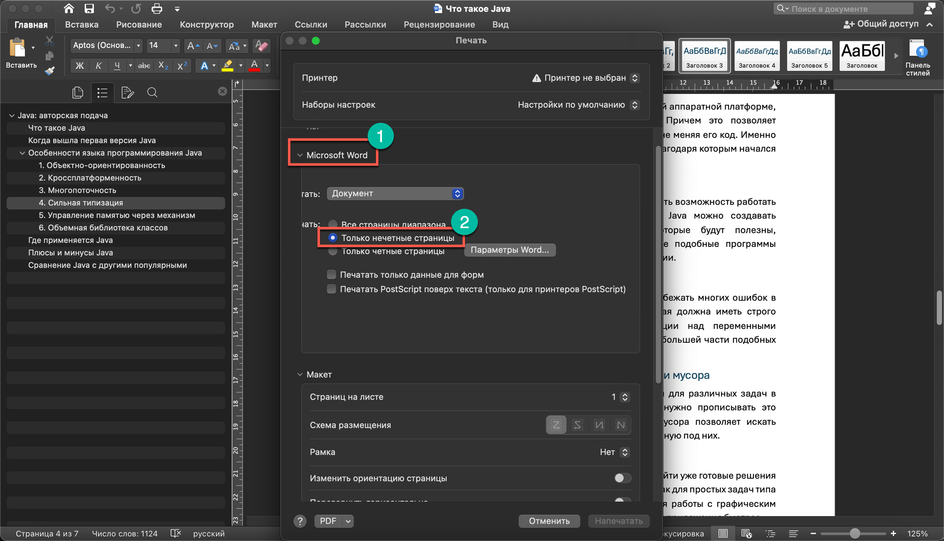Apply strikethrough with the abc button
The width and height of the screenshot is (944, 541).
tap(144, 66)
